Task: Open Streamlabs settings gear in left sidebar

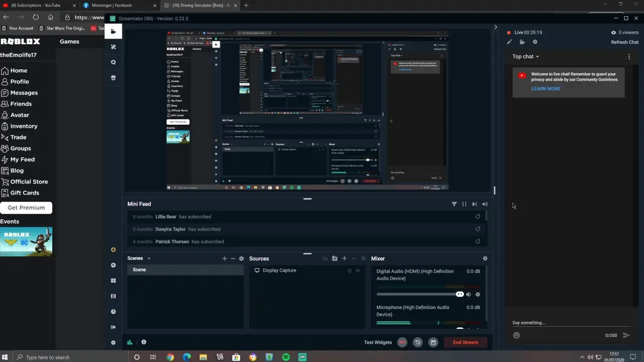Action: tap(113, 343)
